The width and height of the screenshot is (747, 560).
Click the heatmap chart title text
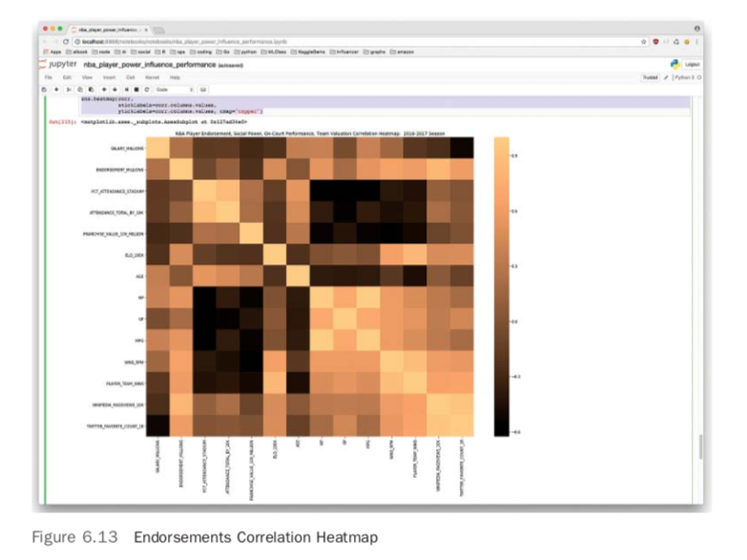point(310,134)
